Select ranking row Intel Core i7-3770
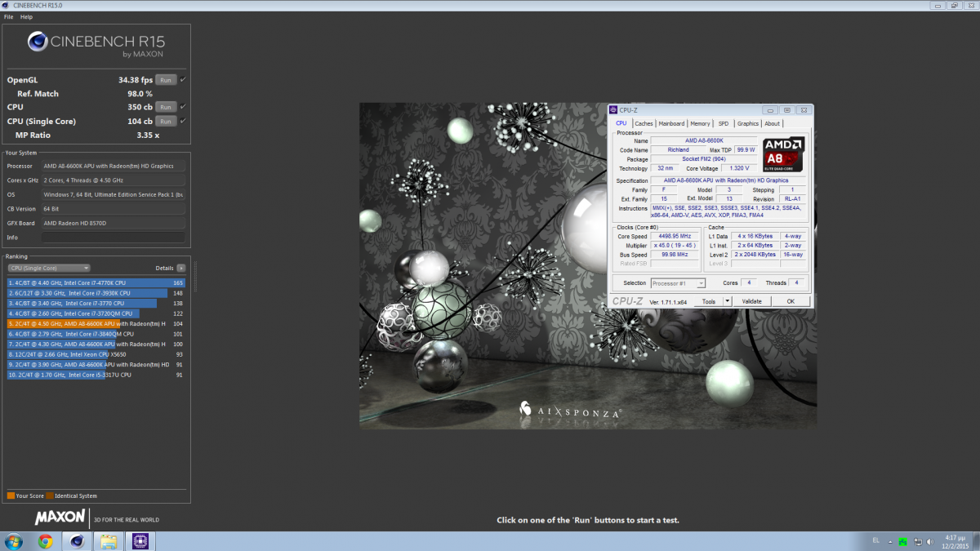Viewport: 980px width, 551px height. (96, 303)
